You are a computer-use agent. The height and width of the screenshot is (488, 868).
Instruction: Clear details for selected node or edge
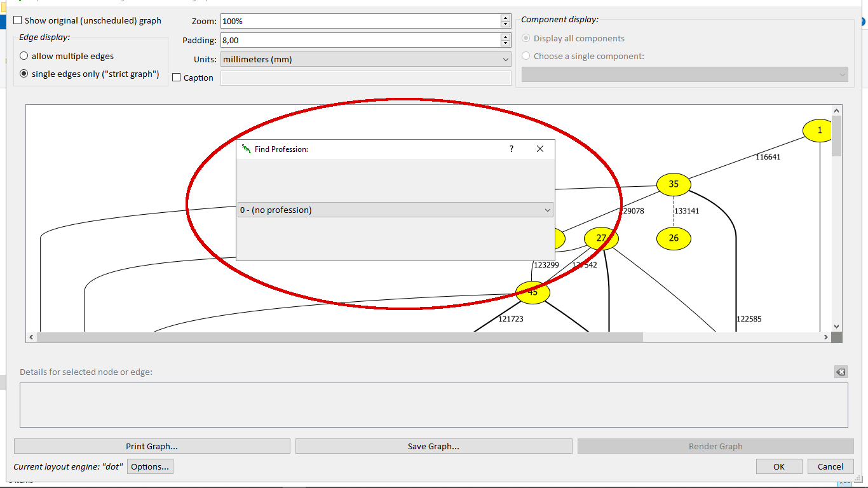point(840,372)
